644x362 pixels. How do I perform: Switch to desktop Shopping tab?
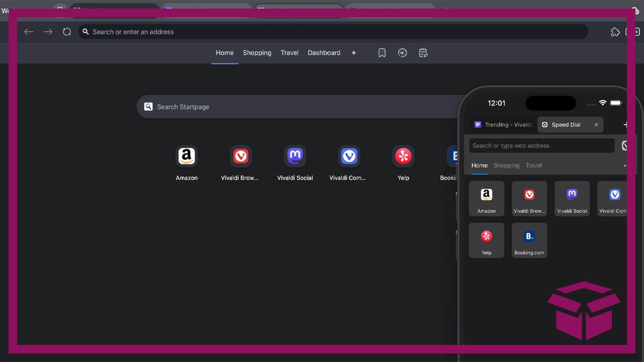tap(257, 53)
